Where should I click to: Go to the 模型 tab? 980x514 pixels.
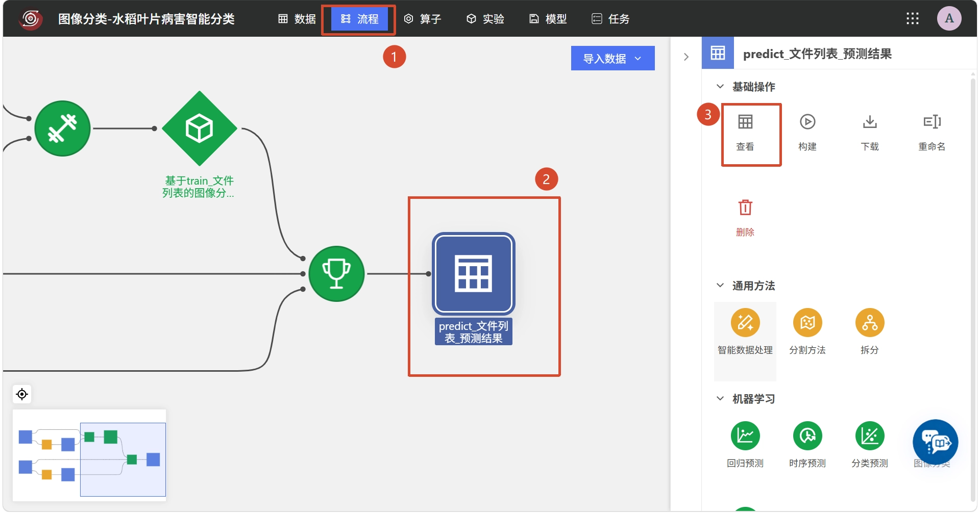click(548, 19)
